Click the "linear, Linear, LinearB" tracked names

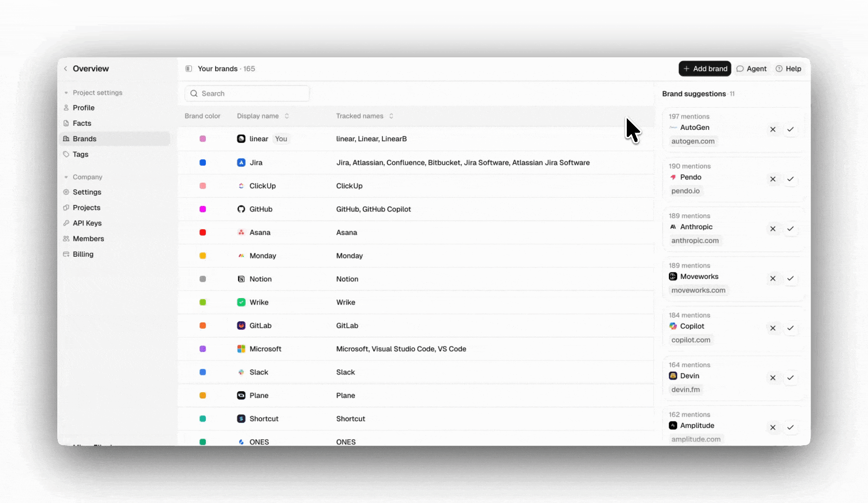pyautogui.click(x=371, y=139)
